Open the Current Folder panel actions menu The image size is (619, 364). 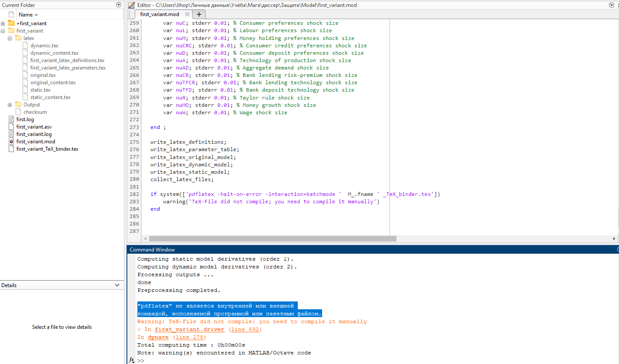click(119, 5)
